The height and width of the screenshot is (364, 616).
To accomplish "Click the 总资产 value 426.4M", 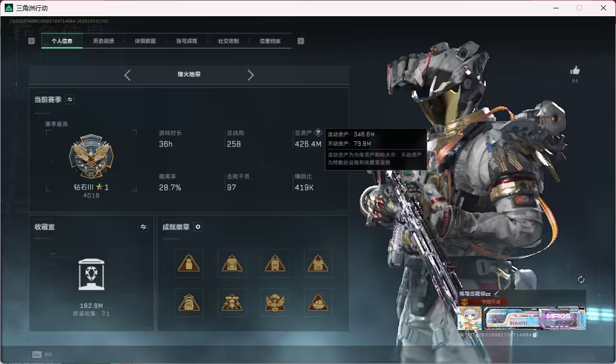I will (x=308, y=144).
